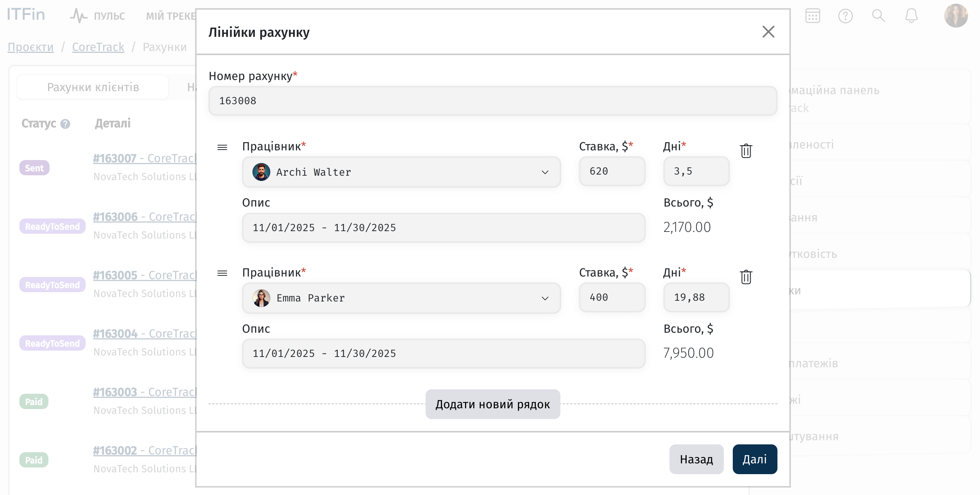Open the Пульс menu item
The width and height of the screenshot is (980, 495).
98,16
